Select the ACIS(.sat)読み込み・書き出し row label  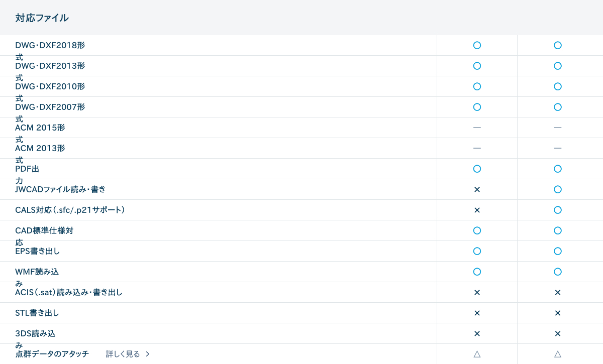click(69, 292)
